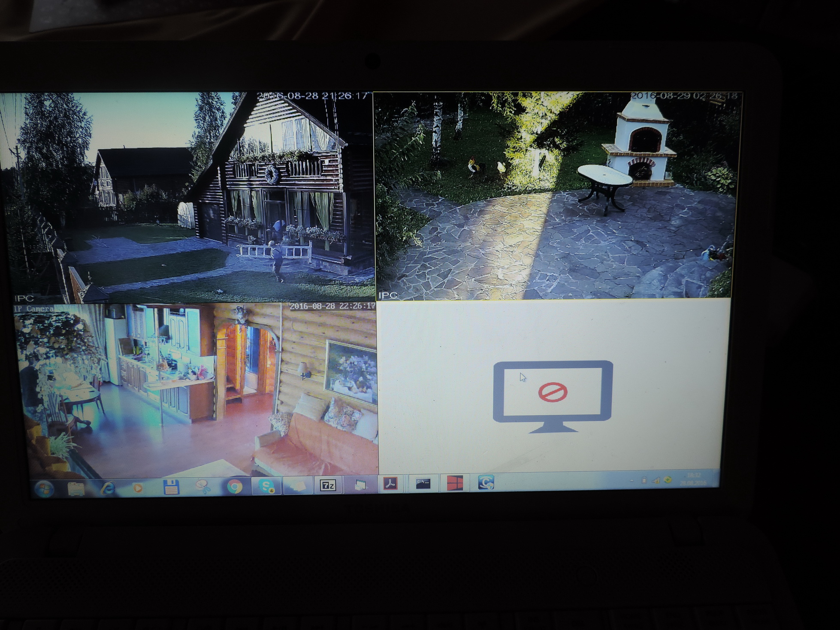This screenshot has width=840, height=630.
Task: Switch to Skype in the taskbar
Action: pos(266,486)
